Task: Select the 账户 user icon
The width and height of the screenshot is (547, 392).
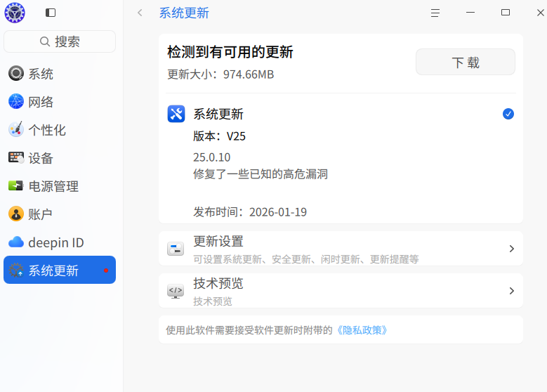Action: click(x=16, y=214)
